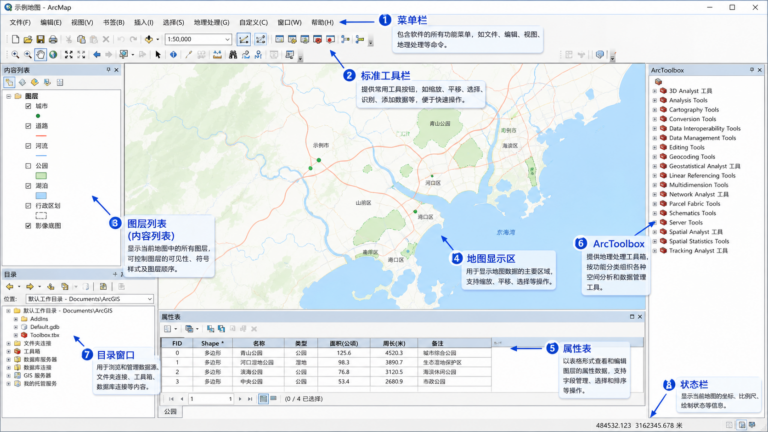Create a new map document
Screen dimensions: 768x432
(x=15, y=39)
